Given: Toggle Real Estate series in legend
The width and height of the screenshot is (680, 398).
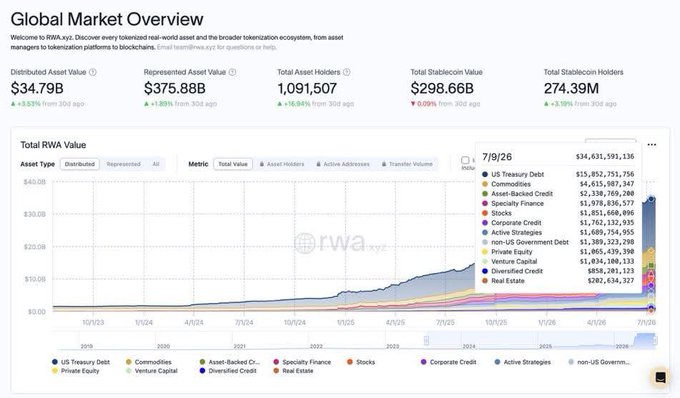Looking at the screenshot, I should (293, 371).
